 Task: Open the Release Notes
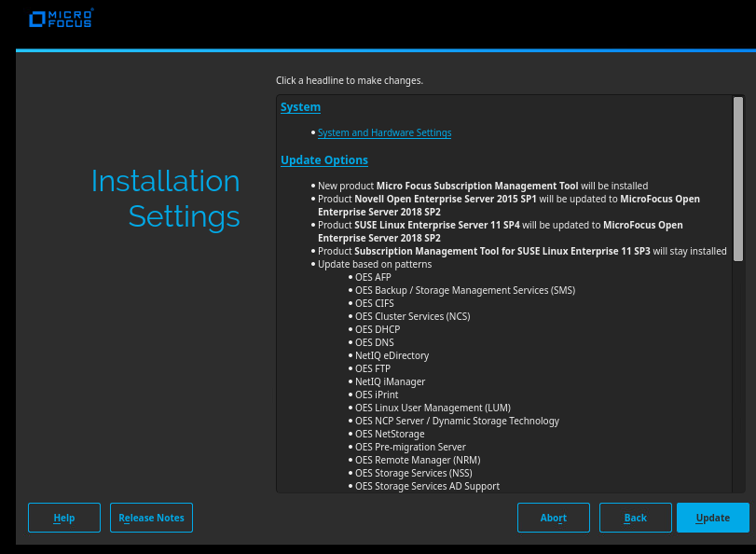click(151, 518)
